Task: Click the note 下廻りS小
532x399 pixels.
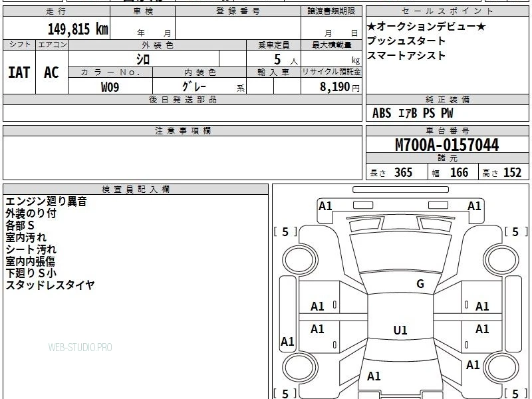Action: pyautogui.click(x=31, y=273)
